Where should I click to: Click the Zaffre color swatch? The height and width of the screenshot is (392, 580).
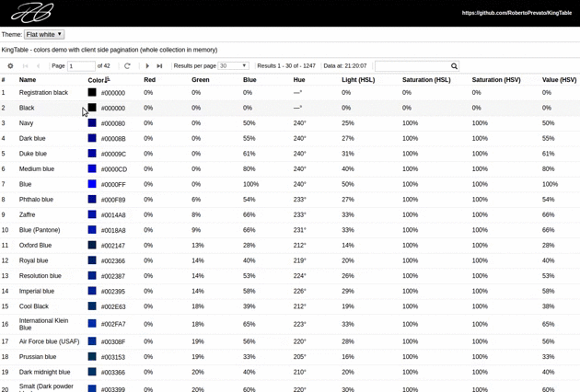click(92, 214)
